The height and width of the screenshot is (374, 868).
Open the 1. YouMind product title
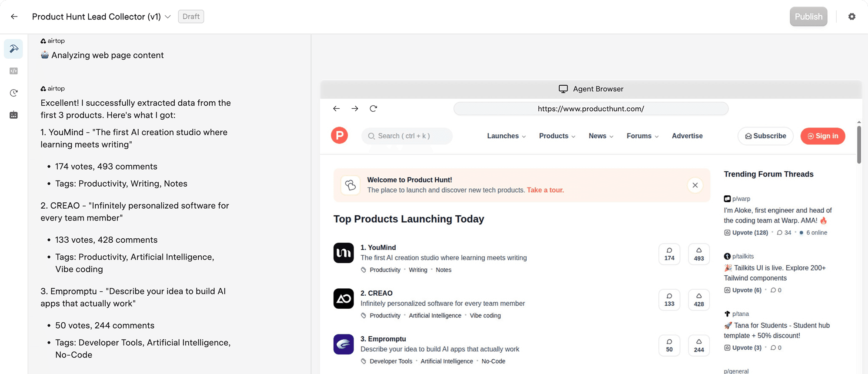pyautogui.click(x=378, y=247)
